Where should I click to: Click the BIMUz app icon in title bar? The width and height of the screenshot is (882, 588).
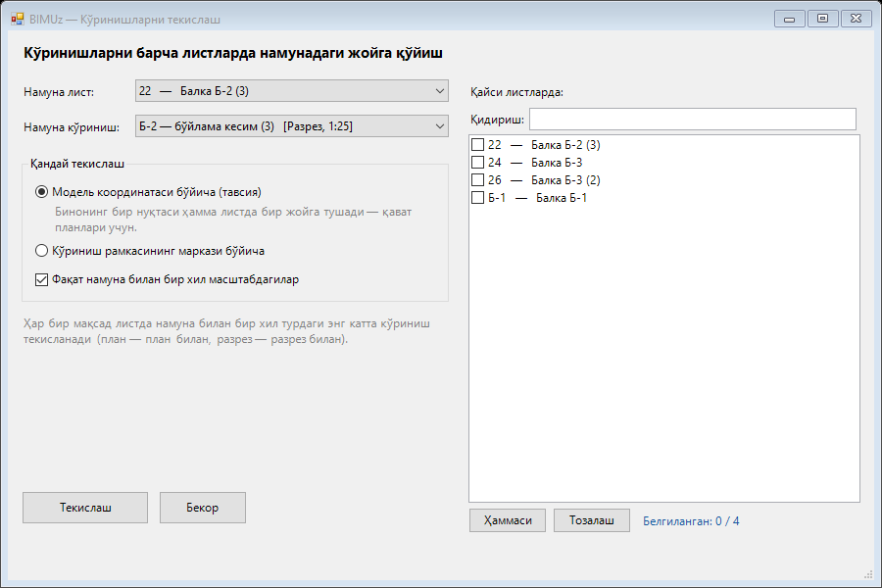point(18,20)
